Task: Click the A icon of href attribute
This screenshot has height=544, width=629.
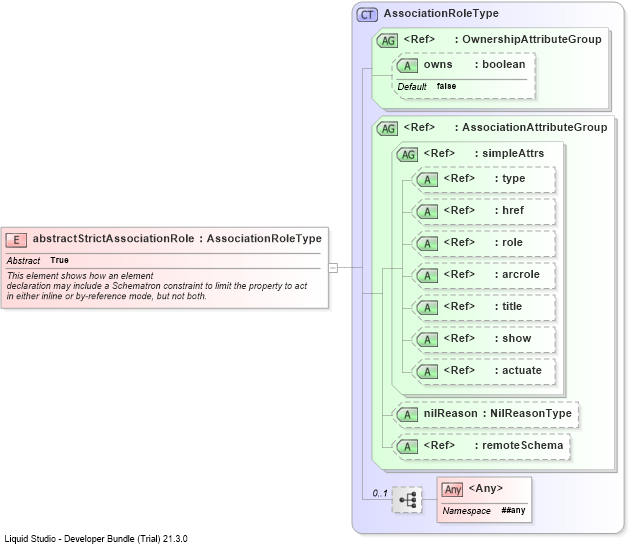Action: pos(427,212)
